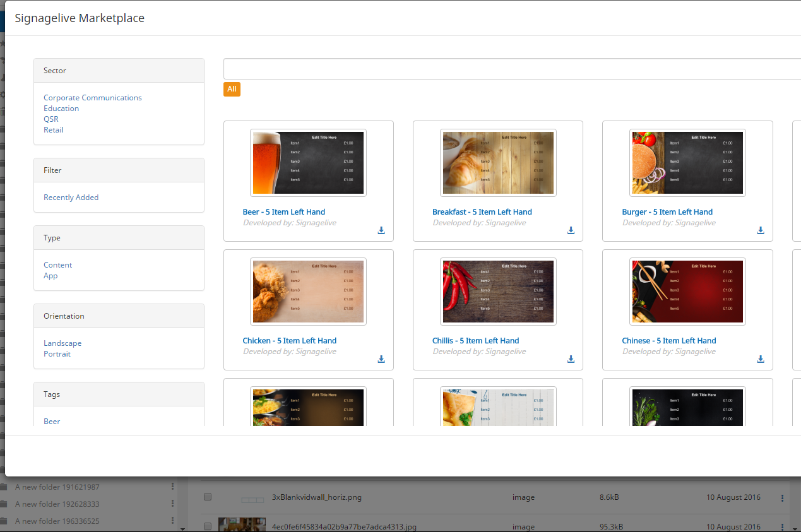
Task: Open Burger - 5 Item Left Hand title
Action: pos(667,212)
